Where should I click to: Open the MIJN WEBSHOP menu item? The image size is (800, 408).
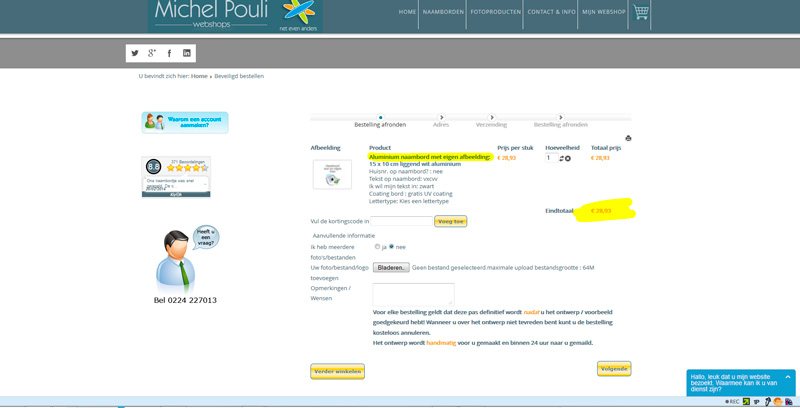point(604,12)
